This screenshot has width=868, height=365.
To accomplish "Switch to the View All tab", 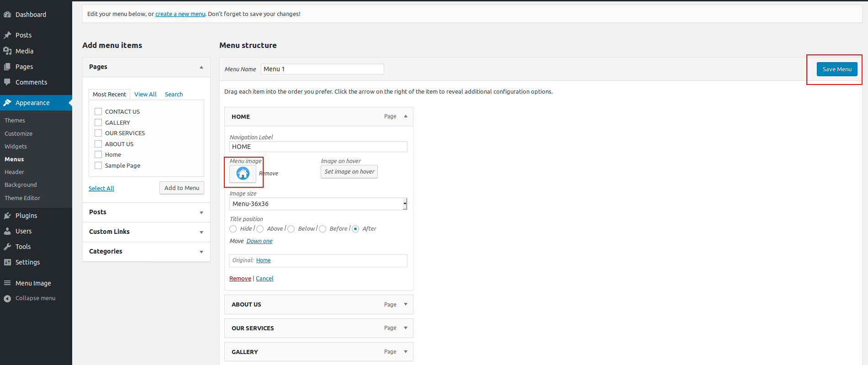I will pos(145,94).
